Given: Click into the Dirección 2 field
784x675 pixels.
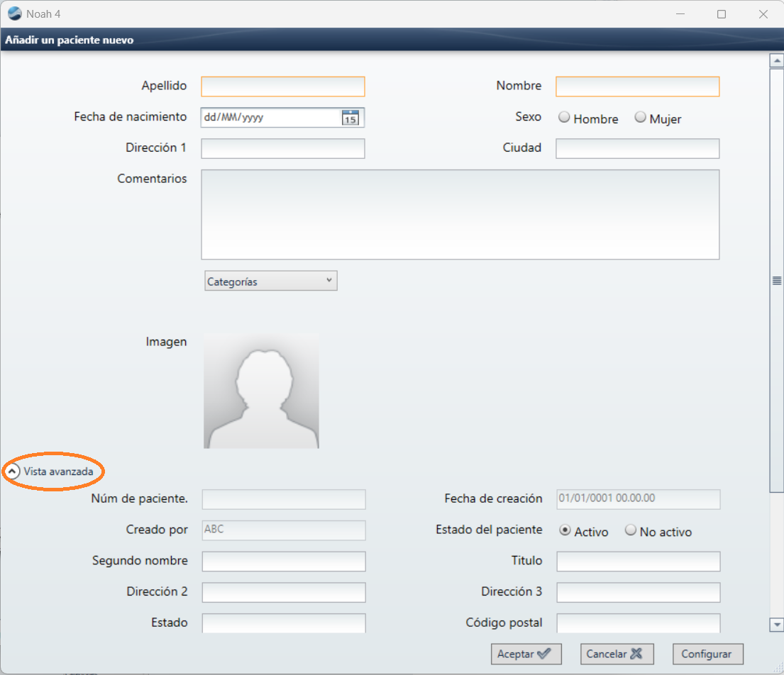Looking at the screenshot, I should tap(284, 592).
